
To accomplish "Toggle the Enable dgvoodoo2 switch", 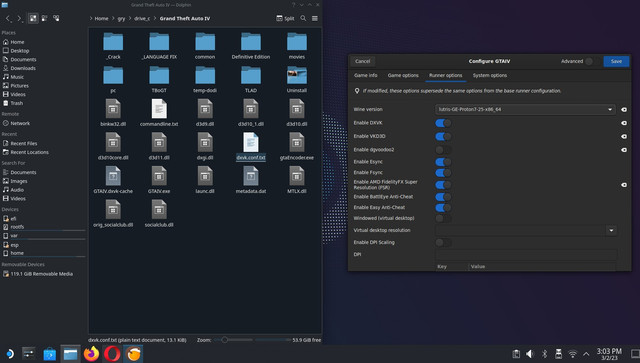I will click(x=443, y=150).
